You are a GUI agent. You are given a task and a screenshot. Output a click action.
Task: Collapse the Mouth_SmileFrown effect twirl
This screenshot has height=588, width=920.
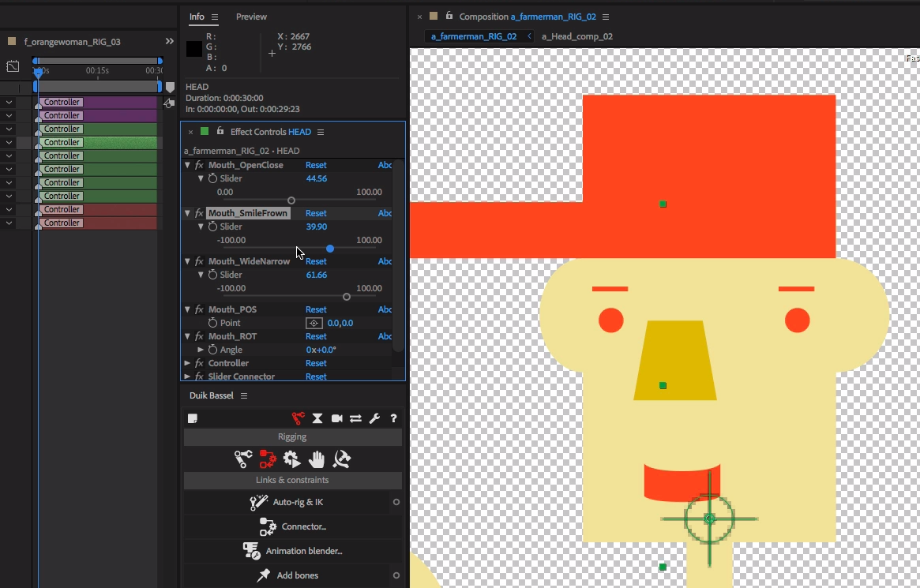pos(187,213)
